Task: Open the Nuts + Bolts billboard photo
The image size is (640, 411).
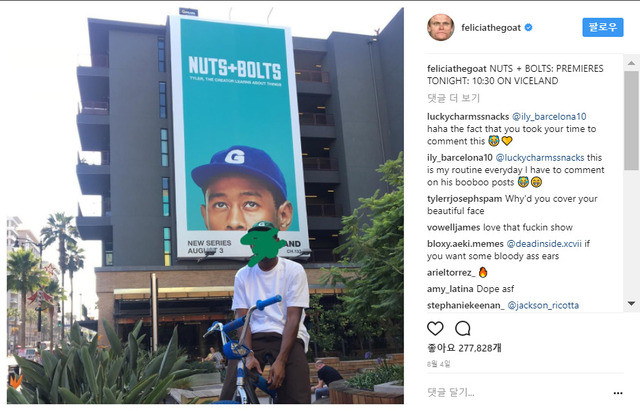Action: (205, 206)
